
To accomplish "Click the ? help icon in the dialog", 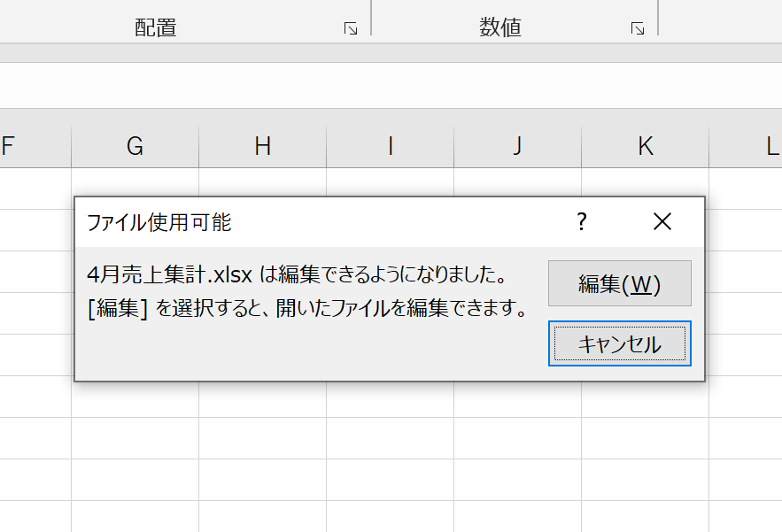I will (582, 222).
